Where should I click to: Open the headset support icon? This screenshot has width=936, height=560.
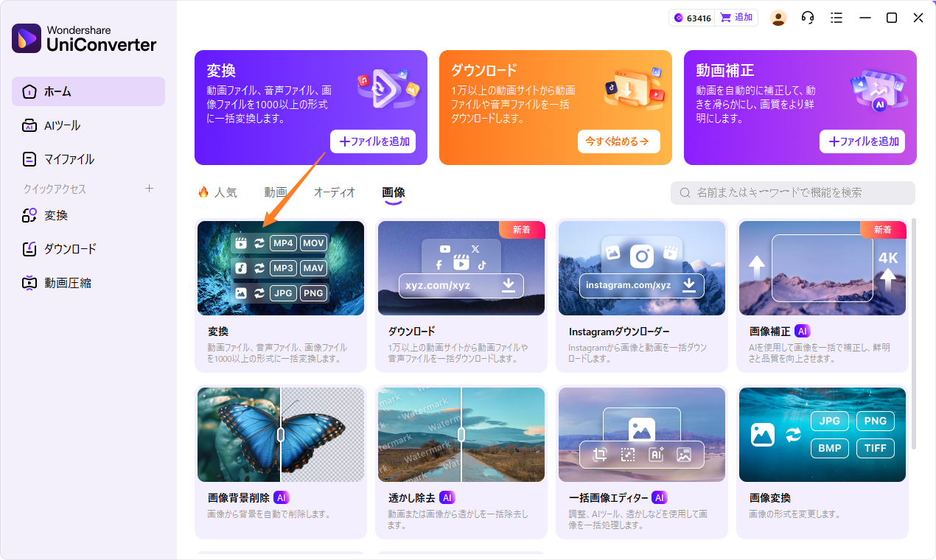pyautogui.click(x=807, y=17)
